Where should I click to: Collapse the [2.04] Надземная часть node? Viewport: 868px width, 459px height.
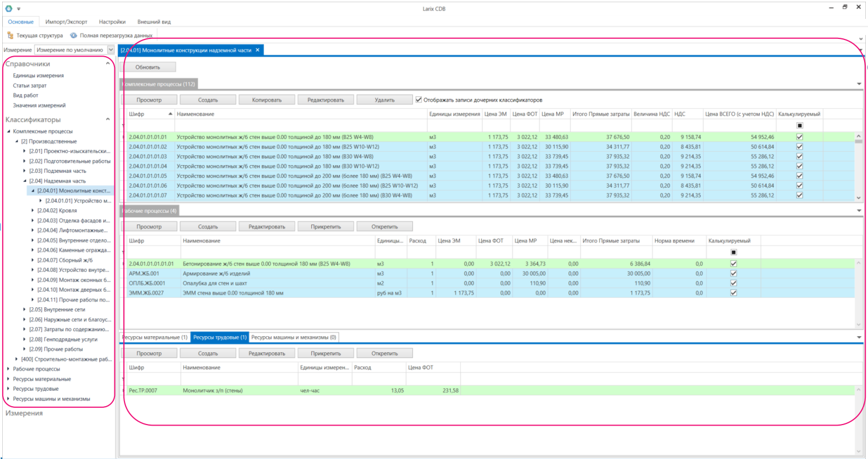point(24,181)
